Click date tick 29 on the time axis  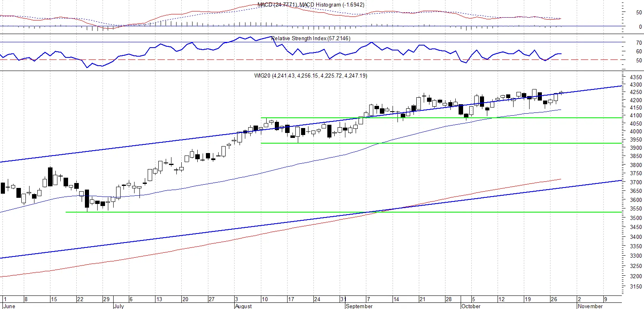point(106,300)
